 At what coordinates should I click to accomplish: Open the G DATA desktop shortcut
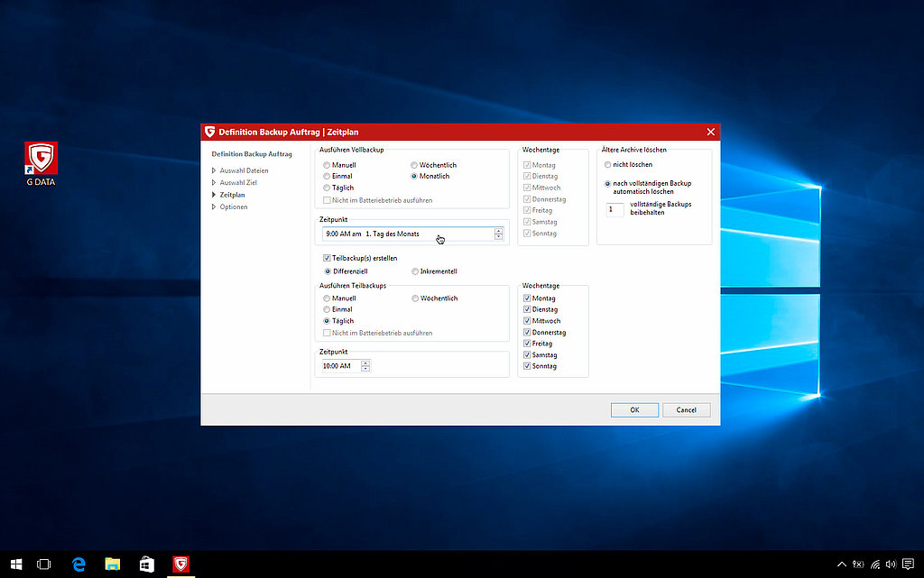pyautogui.click(x=41, y=160)
